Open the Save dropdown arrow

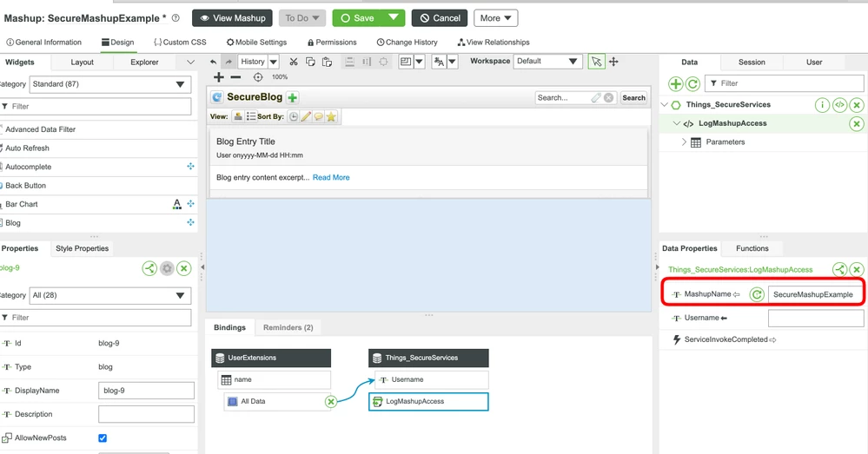pyautogui.click(x=394, y=17)
